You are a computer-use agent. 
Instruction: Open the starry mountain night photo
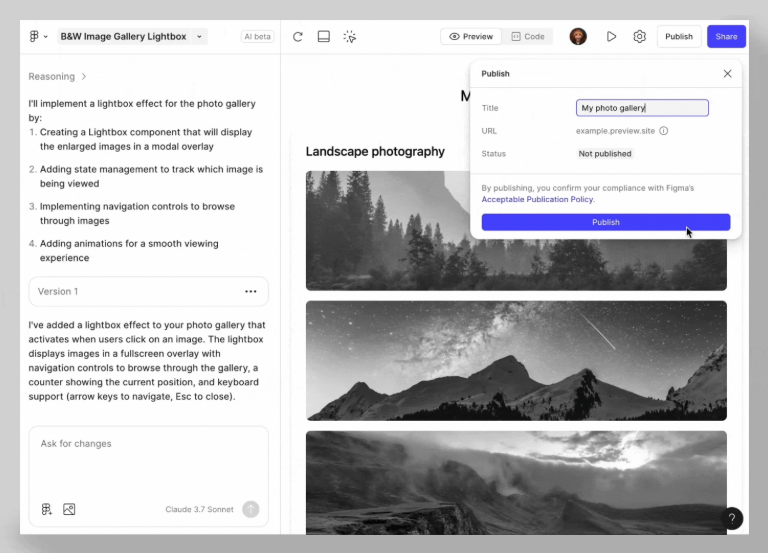coord(516,361)
